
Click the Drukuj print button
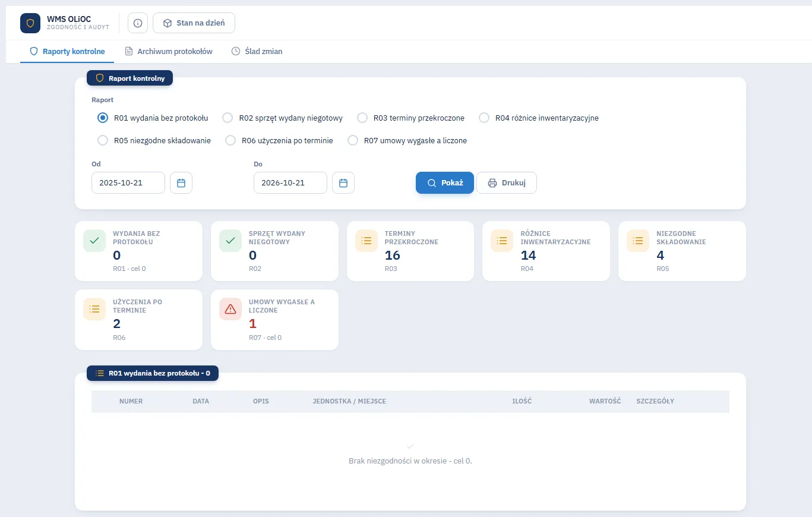507,183
